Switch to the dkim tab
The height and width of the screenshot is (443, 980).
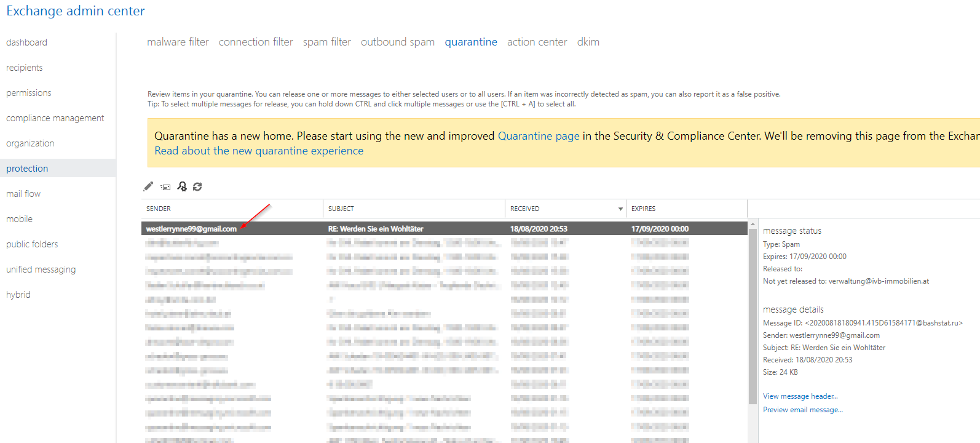point(588,42)
